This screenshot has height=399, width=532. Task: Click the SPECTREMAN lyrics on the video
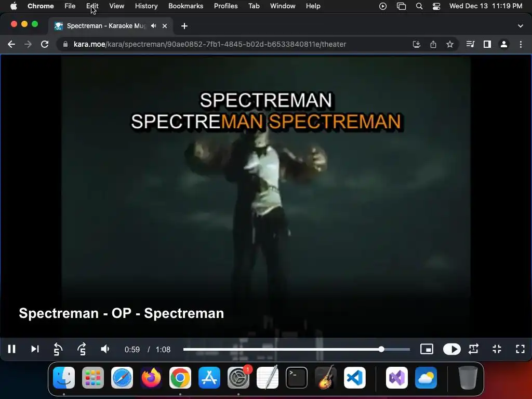click(267, 111)
